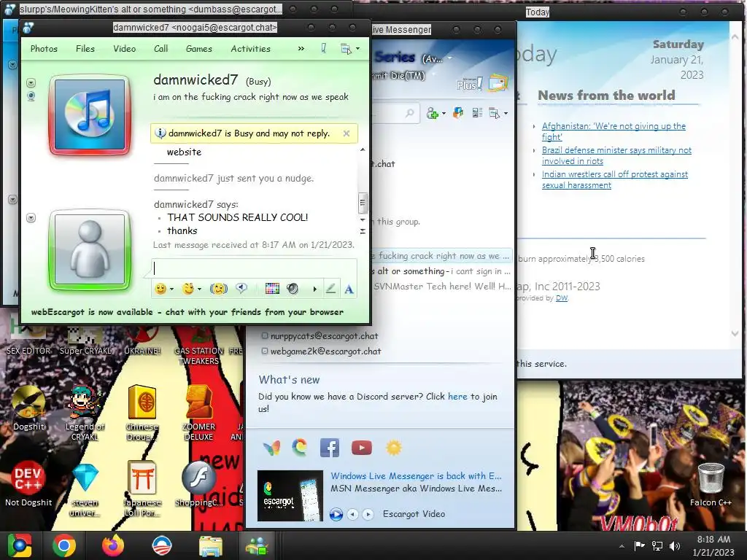Open the Indian wrestlers protest news link
747x560 pixels.
[614, 179]
